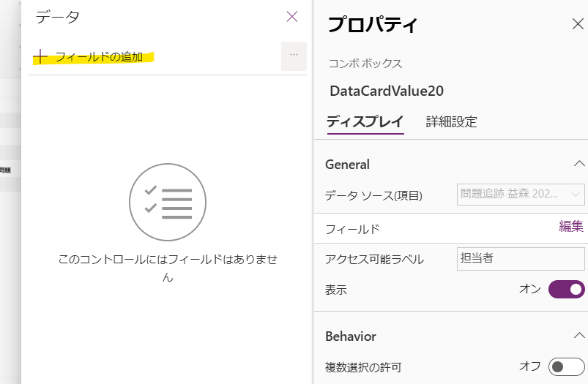Switch to the ディスプレイ tab

pyautogui.click(x=365, y=121)
